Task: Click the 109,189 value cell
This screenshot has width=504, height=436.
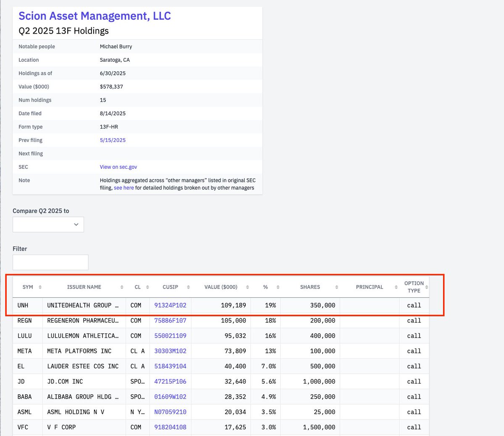Action: [x=221, y=305]
